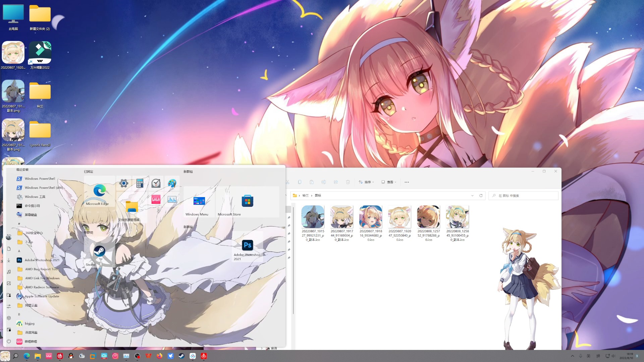
Task: Open the 排序 sort dropdown
Action: [366, 182]
